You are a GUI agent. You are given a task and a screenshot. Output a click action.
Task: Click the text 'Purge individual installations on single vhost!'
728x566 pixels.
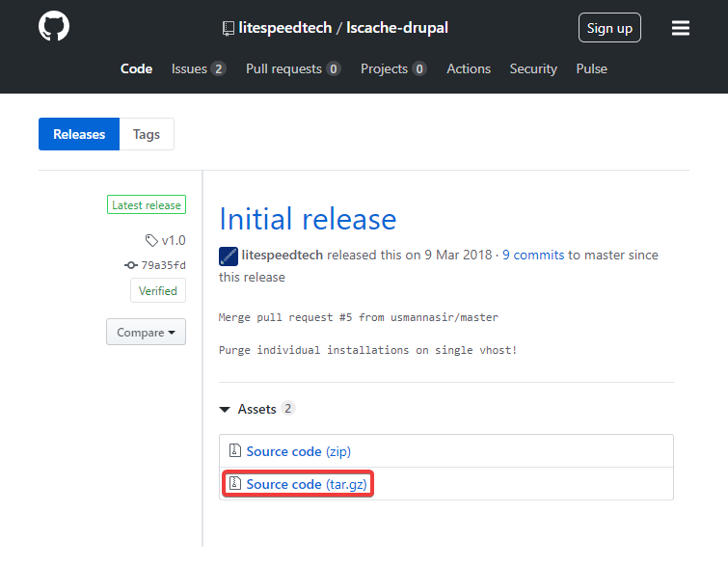point(367,350)
